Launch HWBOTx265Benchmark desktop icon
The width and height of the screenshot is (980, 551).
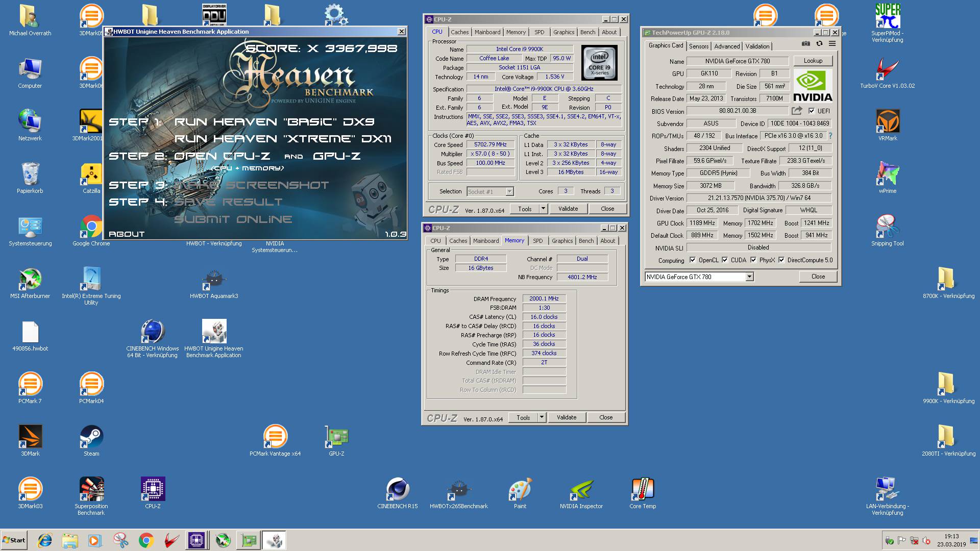click(x=459, y=493)
